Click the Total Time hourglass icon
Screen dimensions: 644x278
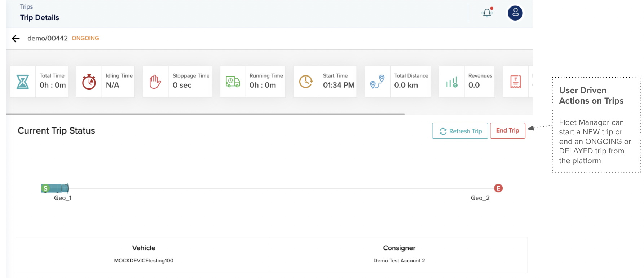[x=23, y=82]
